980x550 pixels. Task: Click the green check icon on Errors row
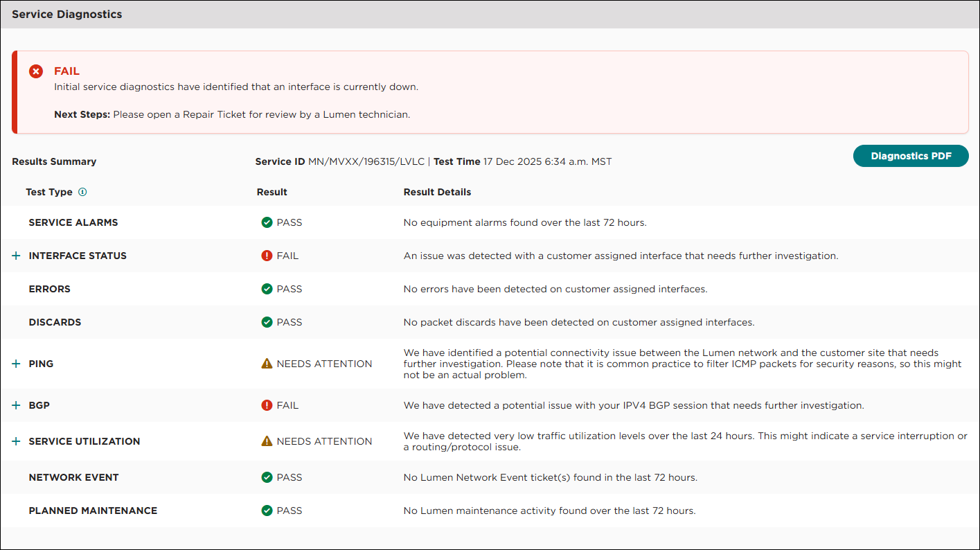click(267, 289)
